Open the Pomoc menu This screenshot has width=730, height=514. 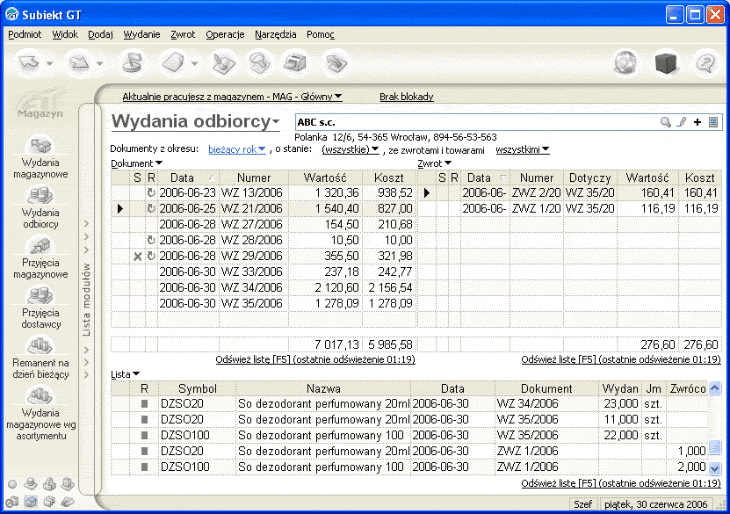pyautogui.click(x=320, y=34)
